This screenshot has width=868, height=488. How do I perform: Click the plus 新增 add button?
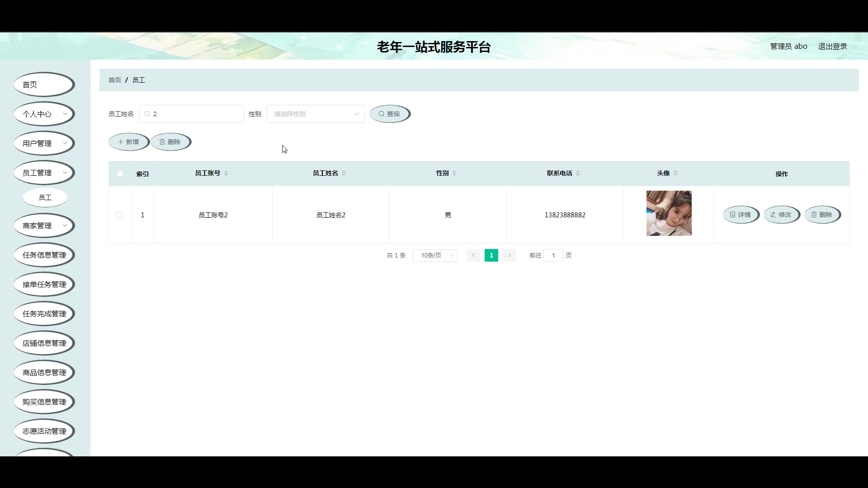(x=128, y=142)
